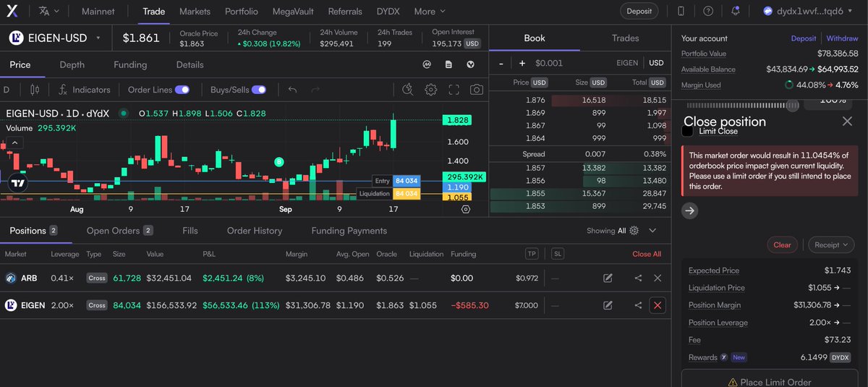Decrease the orderbook grouping with minus
The height and width of the screenshot is (387, 868).
pos(501,63)
